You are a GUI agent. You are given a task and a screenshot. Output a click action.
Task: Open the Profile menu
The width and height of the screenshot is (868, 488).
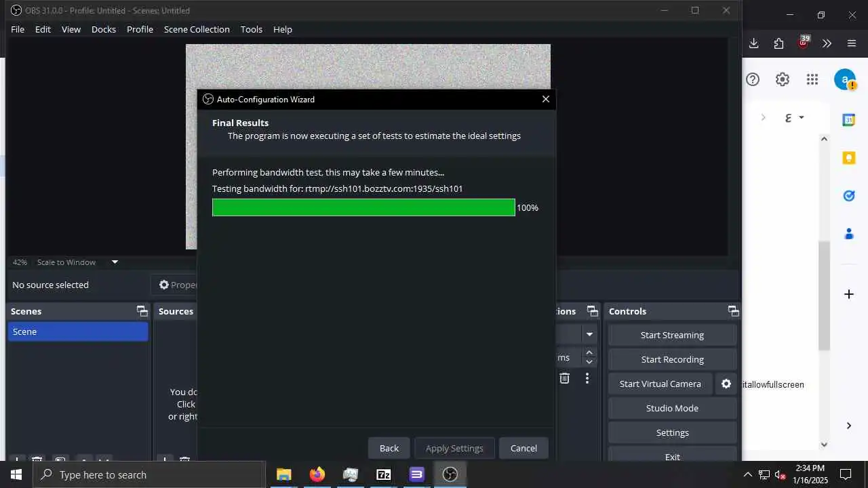140,29
